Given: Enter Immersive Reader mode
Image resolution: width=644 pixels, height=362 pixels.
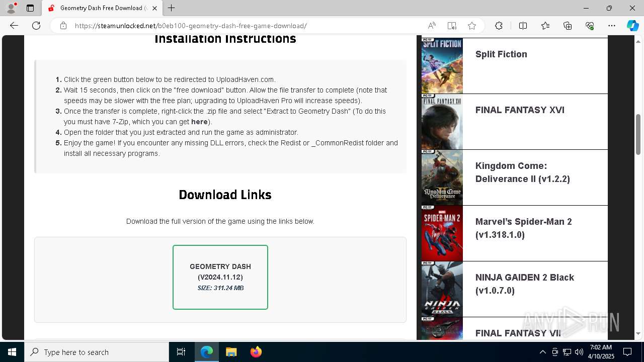Looking at the screenshot, I should [x=452, y=26].
